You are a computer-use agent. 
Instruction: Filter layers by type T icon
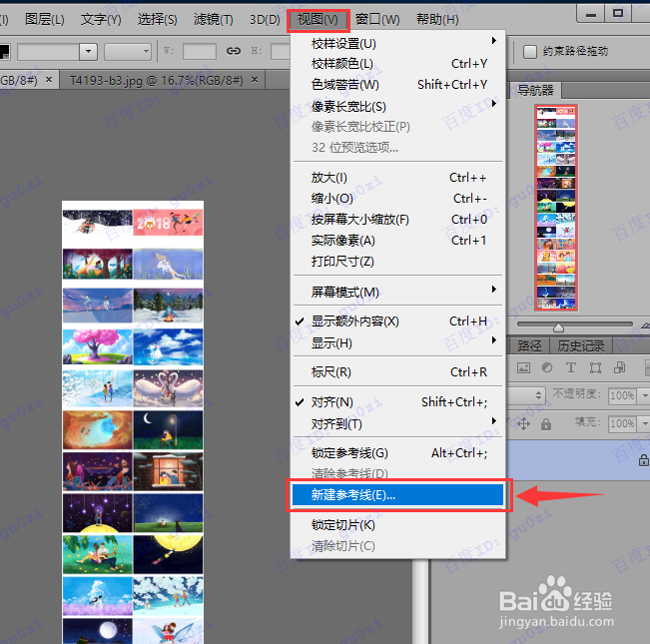pos(571,367)
